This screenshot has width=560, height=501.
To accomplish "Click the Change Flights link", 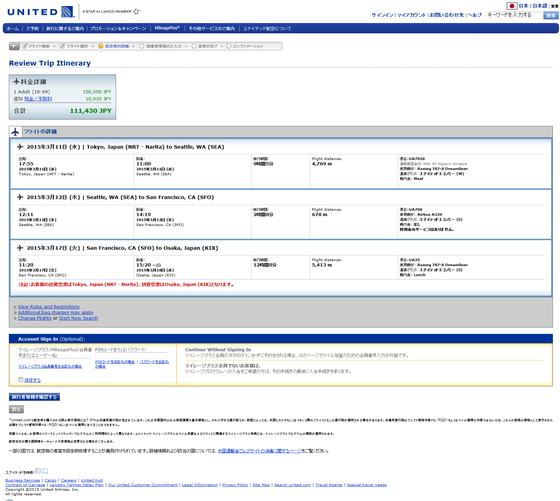I will tap(35, 318).
